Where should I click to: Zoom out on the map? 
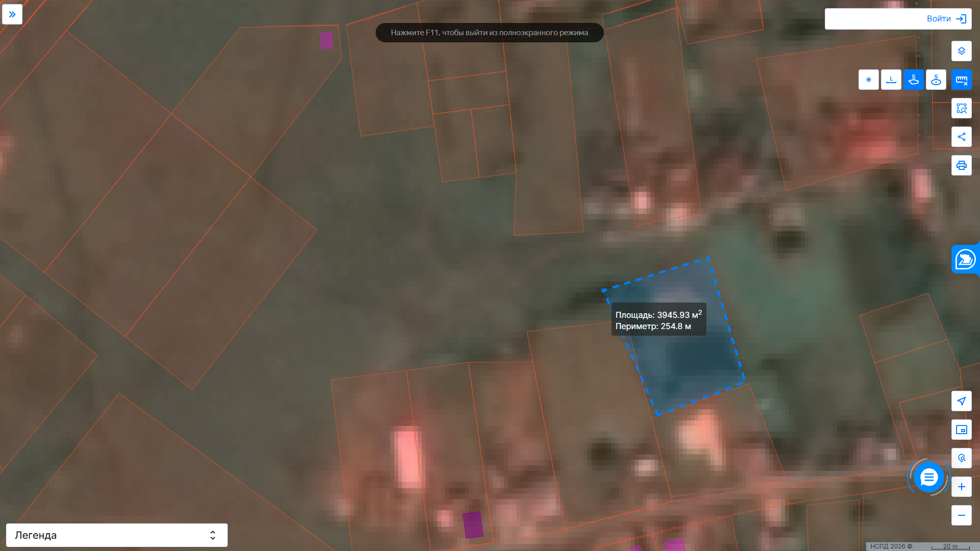tap(961, 515)
